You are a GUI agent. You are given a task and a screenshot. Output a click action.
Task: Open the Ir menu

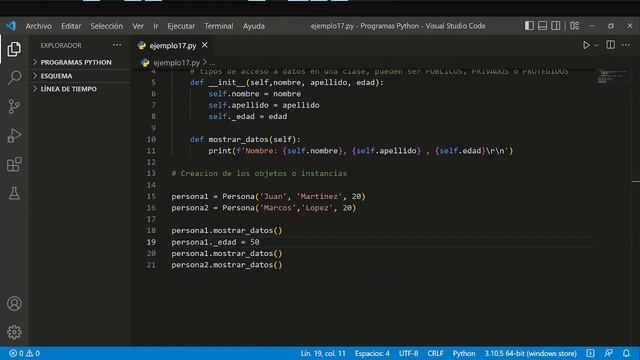tap(156, 26)
